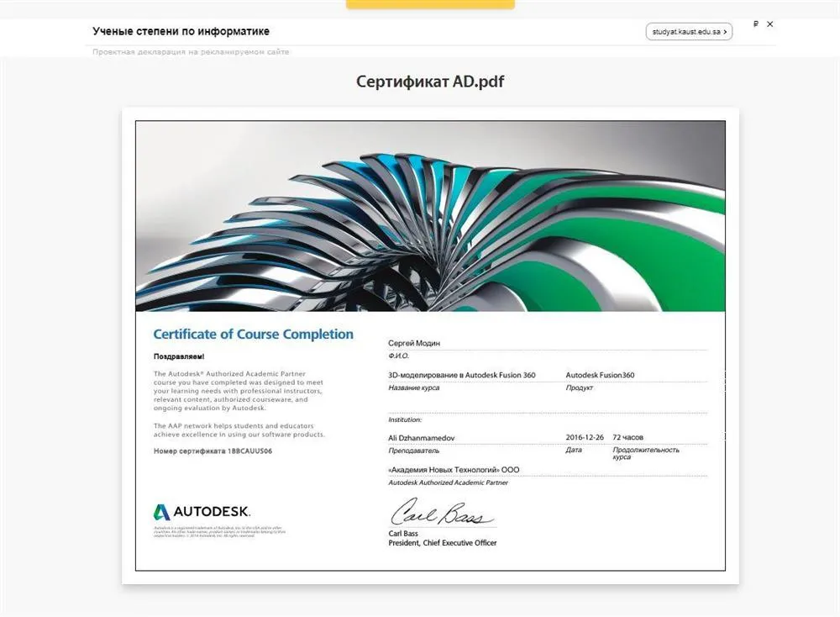Click the ad subtitle "Проектная декларация на рекламируемом сайте"
The image size is (840, 617).
tap(191, 52)
